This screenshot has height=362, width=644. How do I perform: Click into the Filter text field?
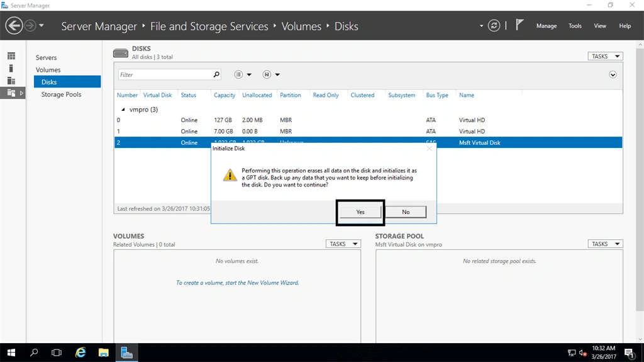pos(165,74)
